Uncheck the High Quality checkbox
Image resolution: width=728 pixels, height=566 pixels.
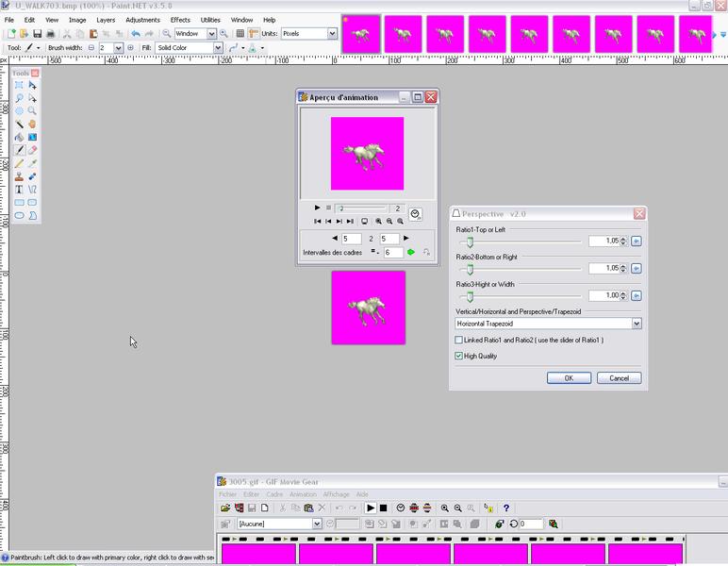pos(458,356)
